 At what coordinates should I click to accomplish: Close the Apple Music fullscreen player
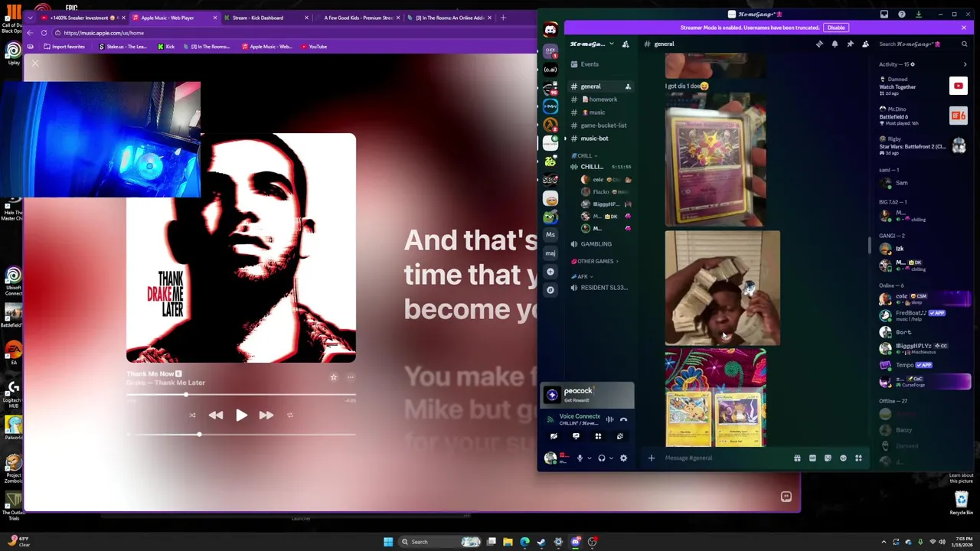click(x=35, y=64)
